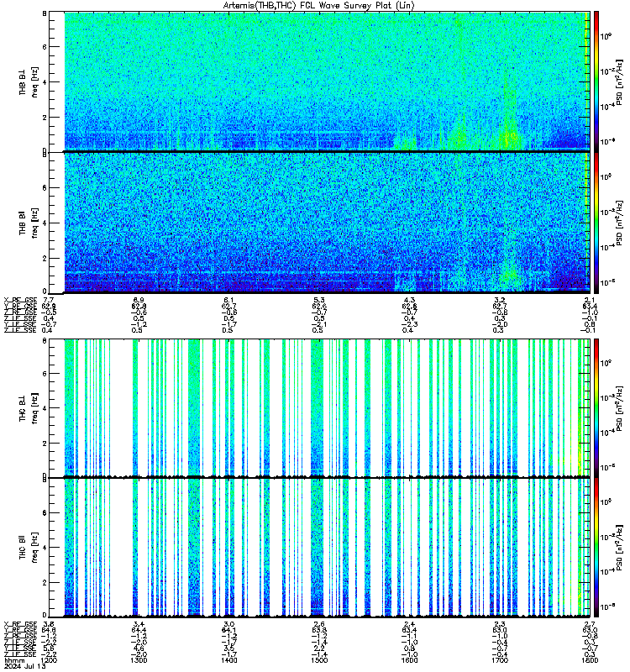The height and width of the screenshot is (672, 630).
Task: Click the THC Y_LE_SSE value 5.6
Action: click(49, 648)
